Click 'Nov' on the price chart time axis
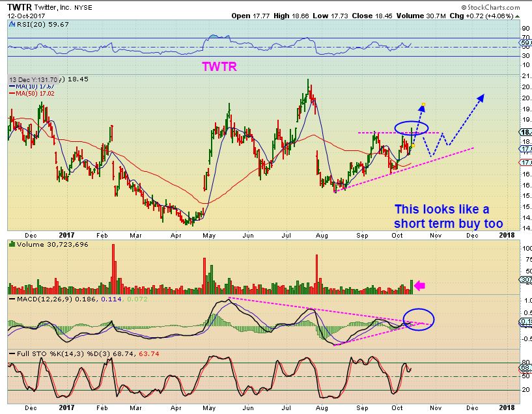The height and width of the screenshot is (414, 532). click(x=436, y=235)
